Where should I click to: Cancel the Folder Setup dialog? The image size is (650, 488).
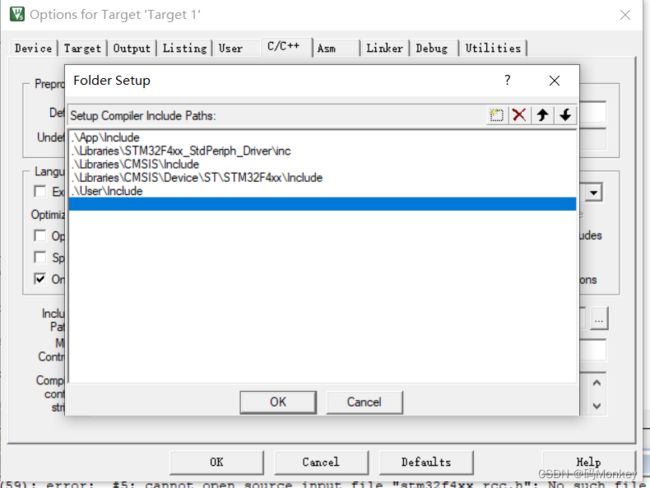[x=364, y=402]
